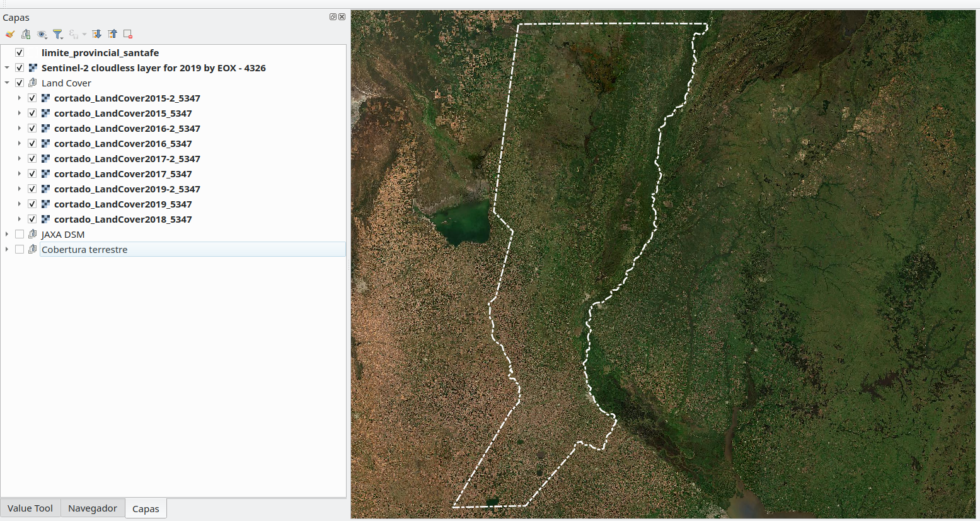Viewport: 980px width, 521px height.
Task: Click the raster icon of cortado_LandCover2017_5347
Action: (46, 174)
